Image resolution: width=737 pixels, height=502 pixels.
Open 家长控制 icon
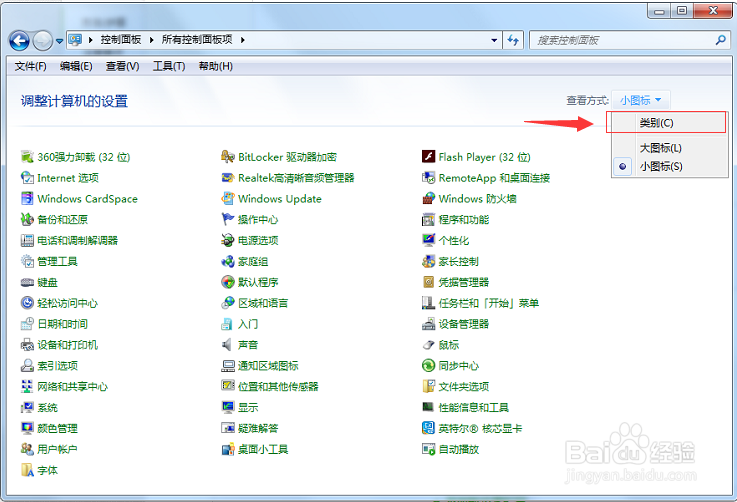coord(428,261)
